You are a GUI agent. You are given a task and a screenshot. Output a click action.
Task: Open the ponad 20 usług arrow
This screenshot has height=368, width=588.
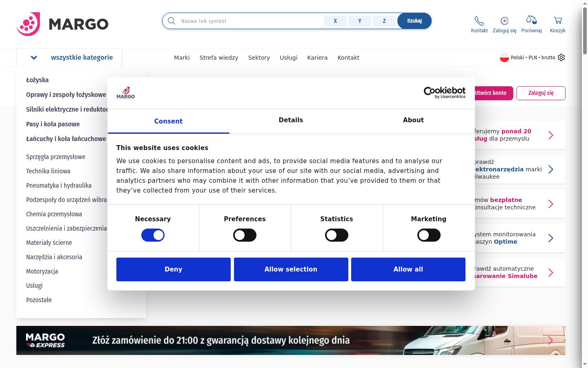(551, 135)
